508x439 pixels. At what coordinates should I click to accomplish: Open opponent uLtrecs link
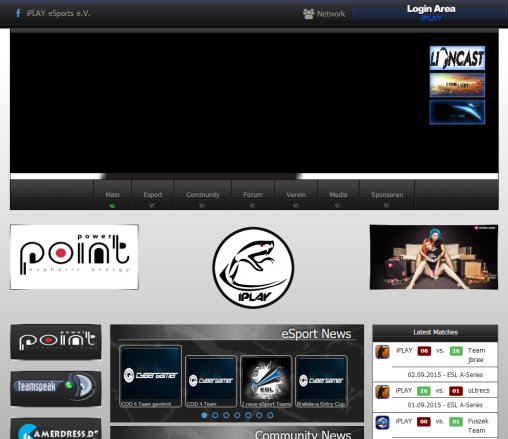click(x=478, y=391)
